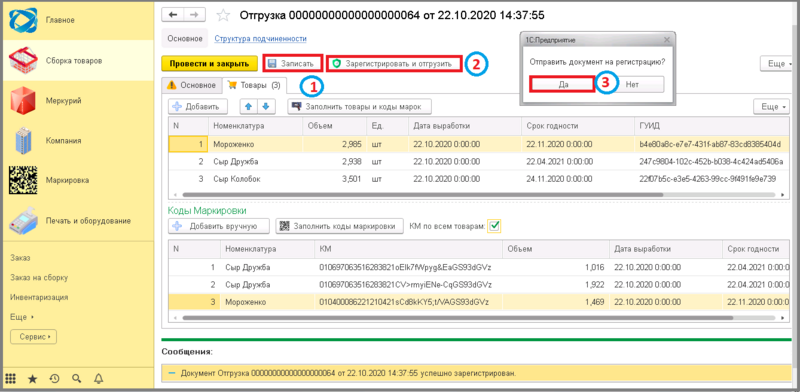Click the ГУИД column header
The height and width of the screenshot is (392, 800).
click(712, 126)
